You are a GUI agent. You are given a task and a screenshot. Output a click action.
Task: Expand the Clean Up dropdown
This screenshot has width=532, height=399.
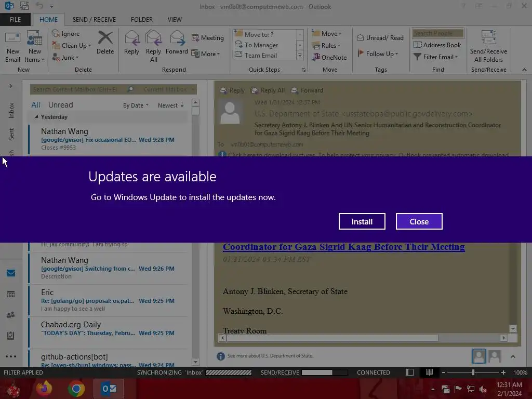click(72, 46)
